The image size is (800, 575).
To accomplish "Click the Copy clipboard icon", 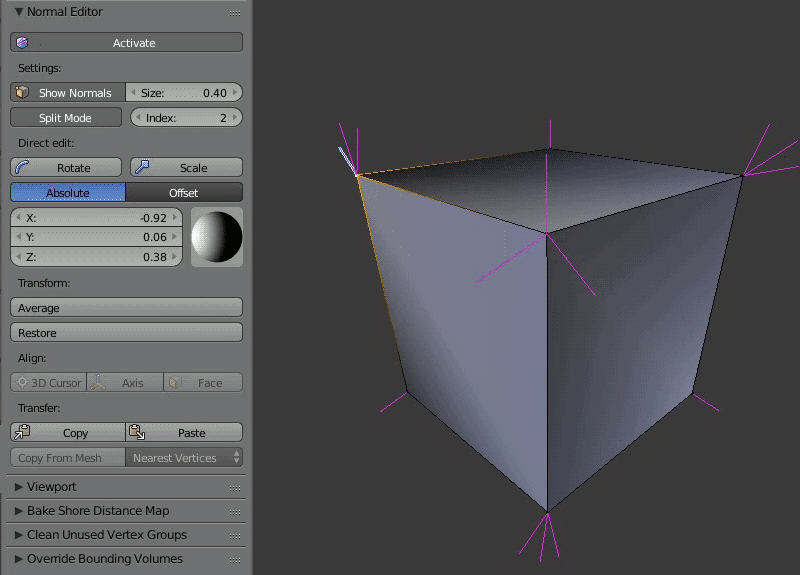I will pos(22,432).
